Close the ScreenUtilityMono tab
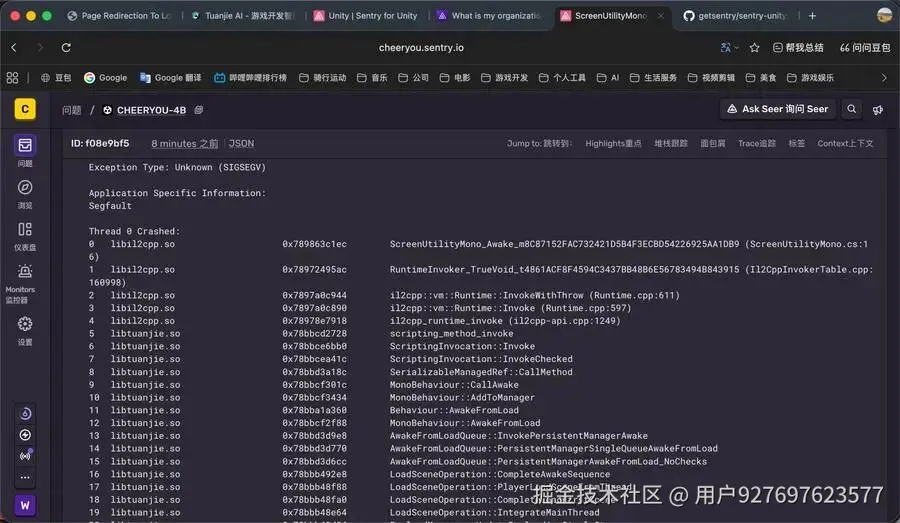The image size is (900, 523). coord(661,16)
